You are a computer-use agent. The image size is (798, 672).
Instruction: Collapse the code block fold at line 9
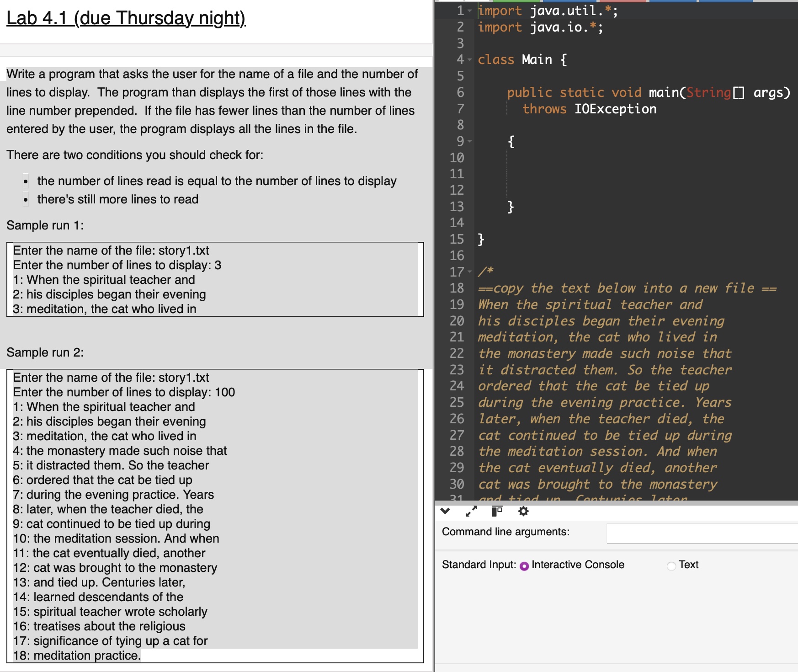click(x=469, y=141)
